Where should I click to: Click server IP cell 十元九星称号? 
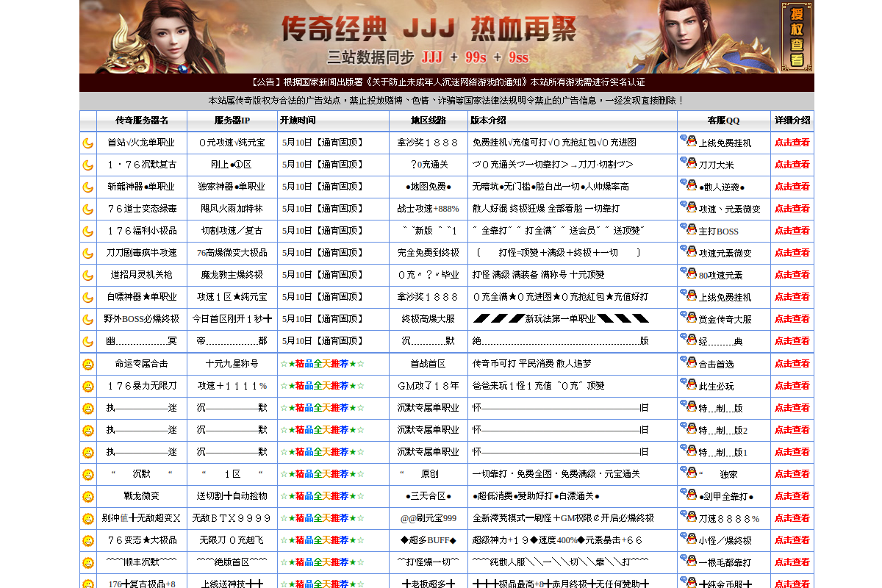coord(232,364)
